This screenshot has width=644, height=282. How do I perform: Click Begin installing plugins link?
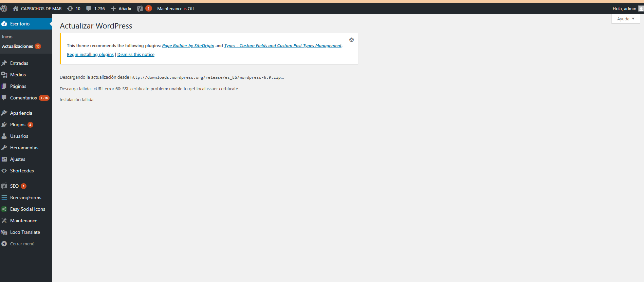pos(90,54)
